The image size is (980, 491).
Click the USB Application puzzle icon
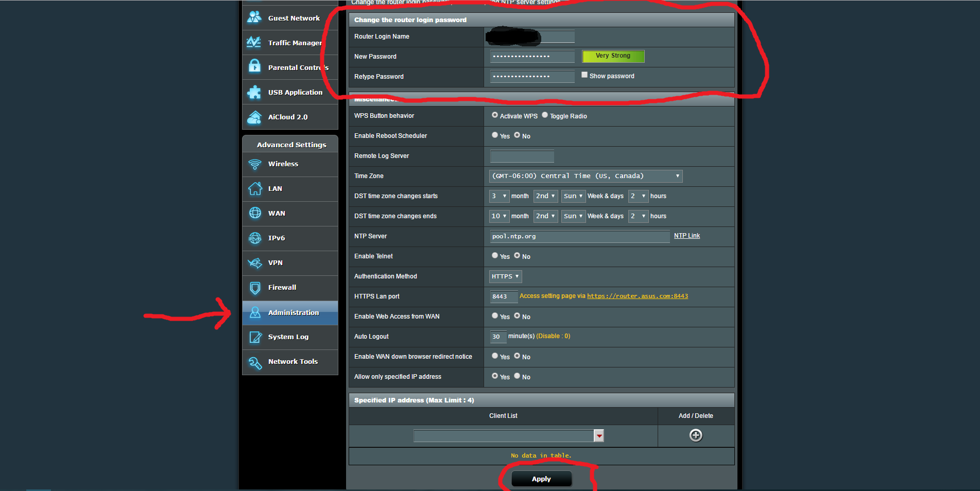point(254,92)
